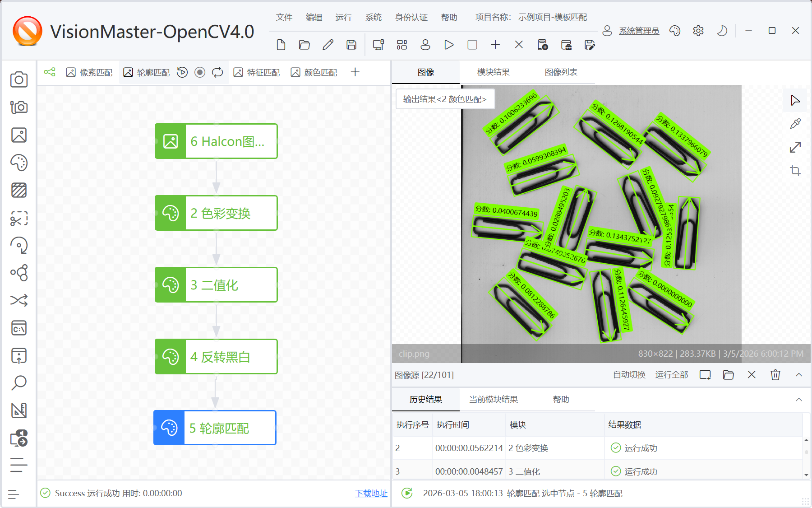Select scissors crop tool in sidebar

(19, 219)
